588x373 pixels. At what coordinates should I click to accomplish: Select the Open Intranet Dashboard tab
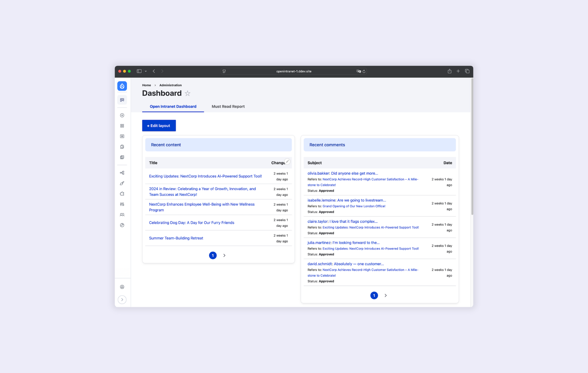[173, 106]
